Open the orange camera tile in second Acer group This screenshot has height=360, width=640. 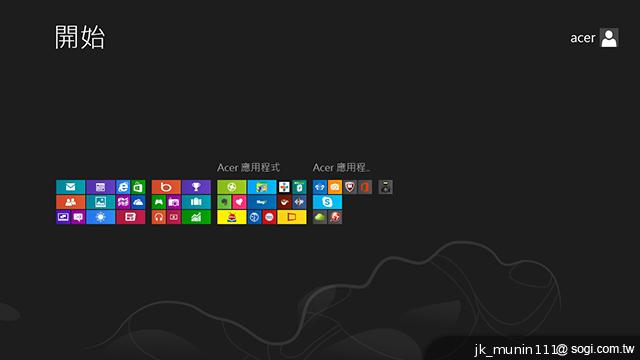pyautogui.click(x=335, y=187)
